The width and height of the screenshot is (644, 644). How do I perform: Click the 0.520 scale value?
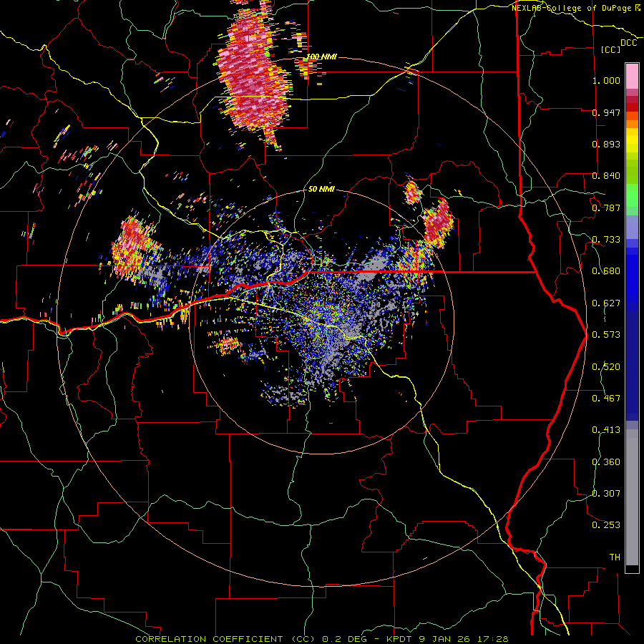coord(606,367)
